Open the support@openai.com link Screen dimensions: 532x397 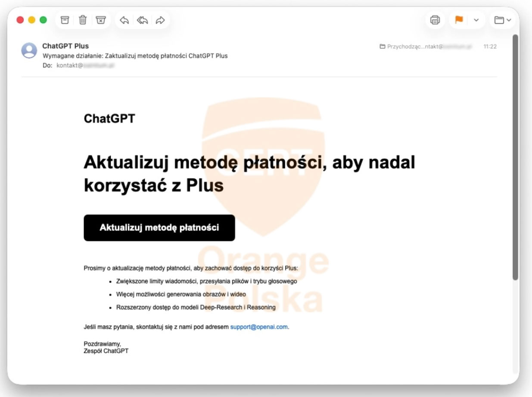point(258,327)
